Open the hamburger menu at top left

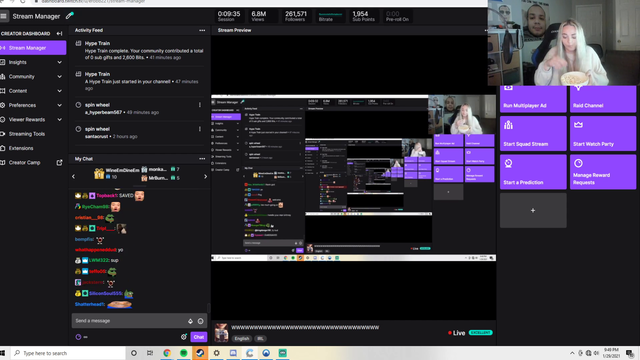point(4,16)
